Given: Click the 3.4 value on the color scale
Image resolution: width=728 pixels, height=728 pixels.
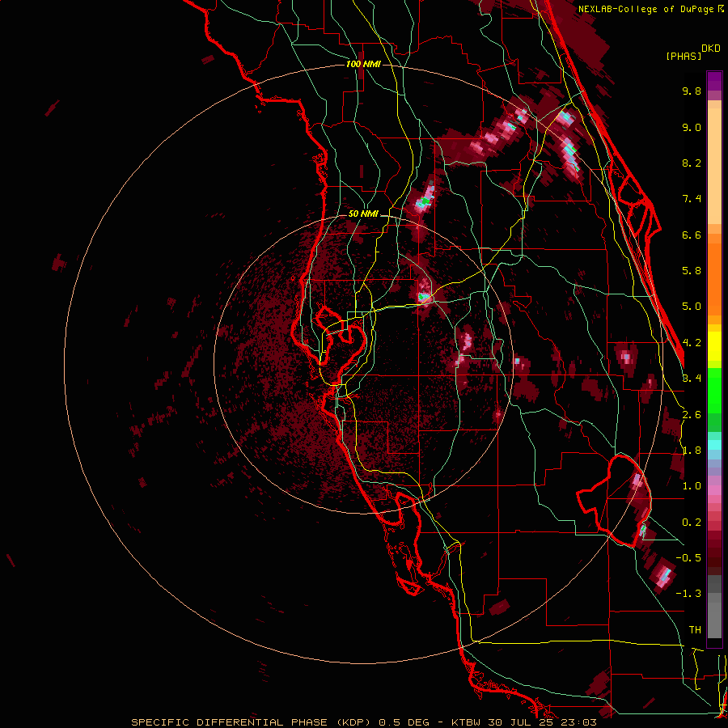Looking at the screenshot, I should (x=692, y=379).
